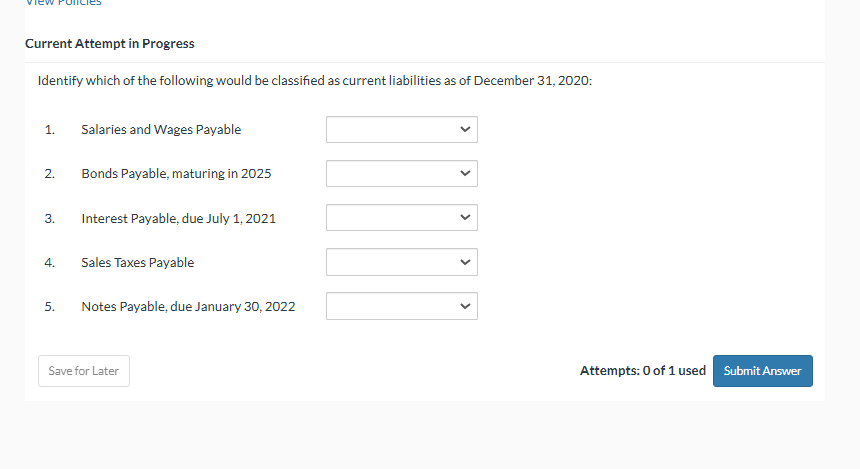860x469 pixels.
Task: Click the 'Attempts: 0 of 1 used' text
Action: point(642,371)
